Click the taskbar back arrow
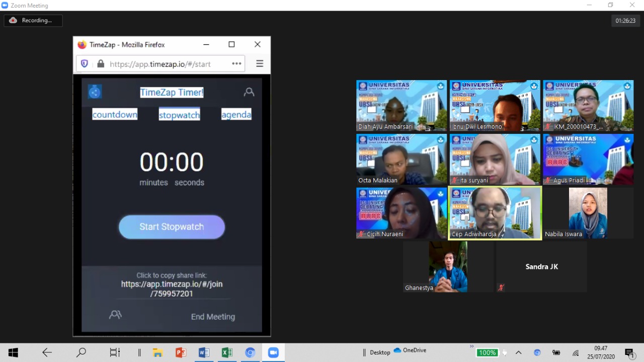 (47, 353)
